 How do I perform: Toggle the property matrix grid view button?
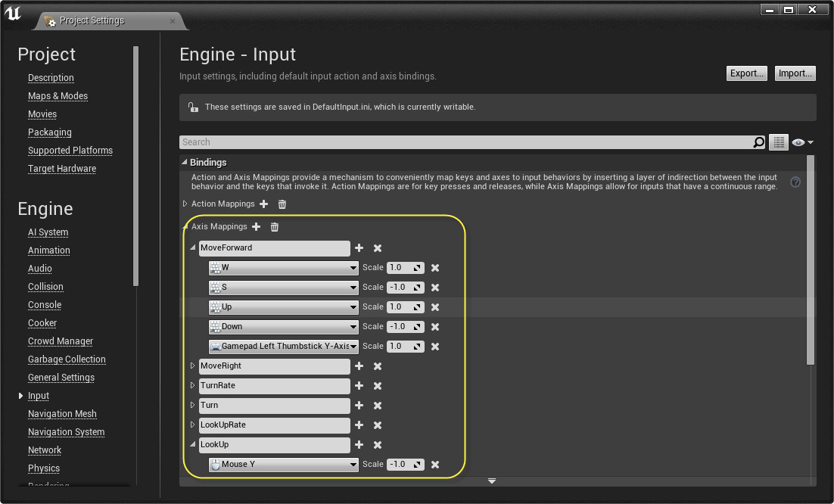(778, 142)
